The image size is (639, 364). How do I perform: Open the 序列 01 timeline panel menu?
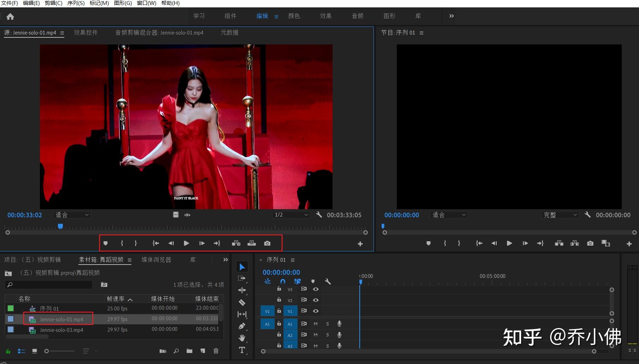pyautogui.click(x=293, y=260)
